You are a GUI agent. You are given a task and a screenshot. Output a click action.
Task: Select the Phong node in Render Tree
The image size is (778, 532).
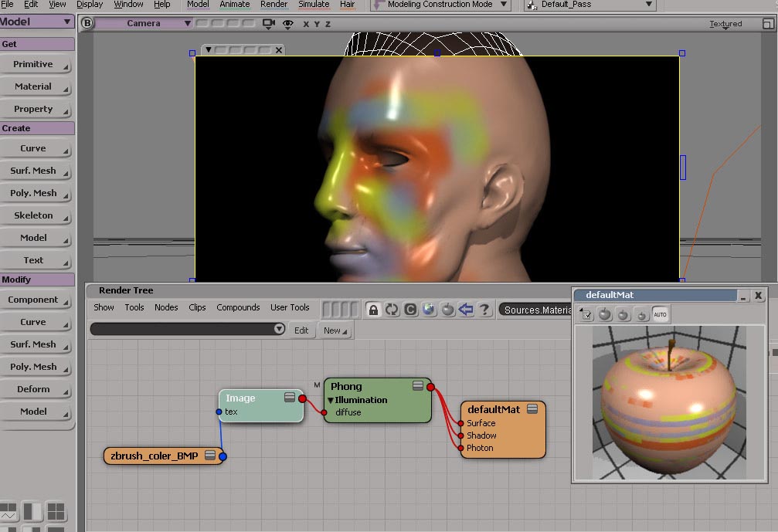coord(346,386)
